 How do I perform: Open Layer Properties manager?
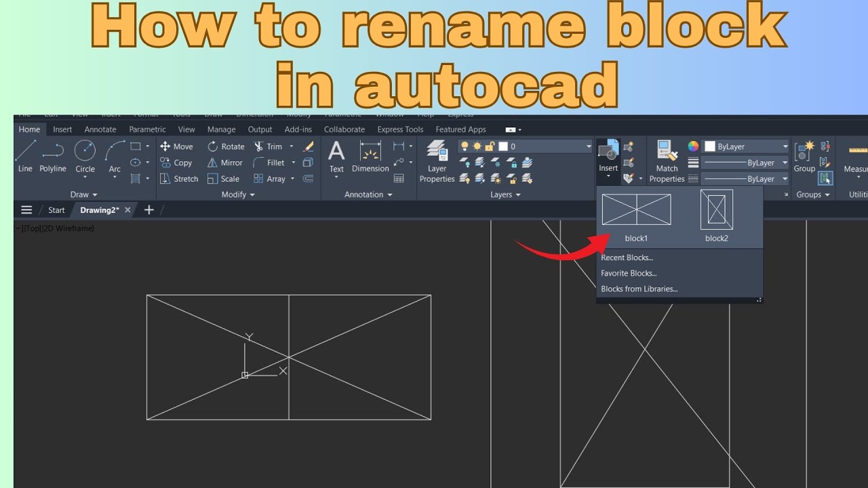coord(437,161)
